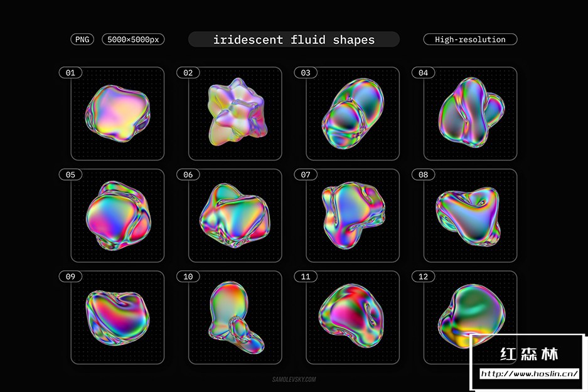Open fluid shape thumbnail 06
588x392 pixels.
[235, 216]
